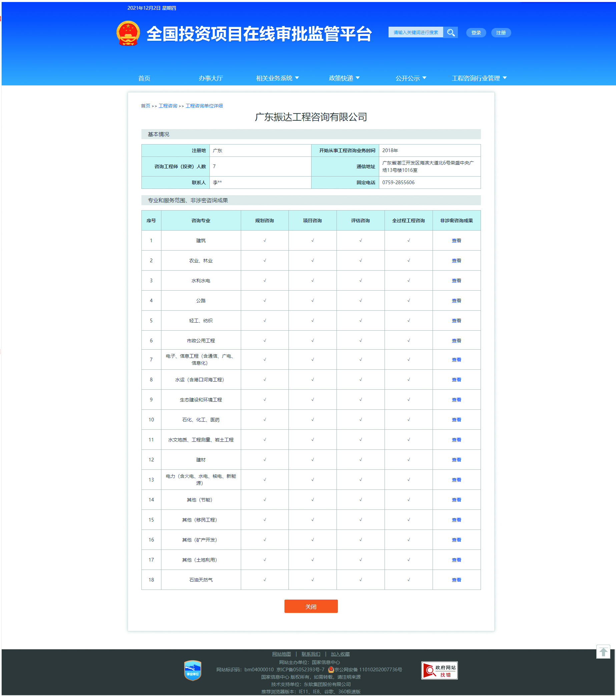Image resolution: width=616 pixels, height=698 pixels.
Task: Open the 办事大厅 navigation item
Action: click(210, 78)
